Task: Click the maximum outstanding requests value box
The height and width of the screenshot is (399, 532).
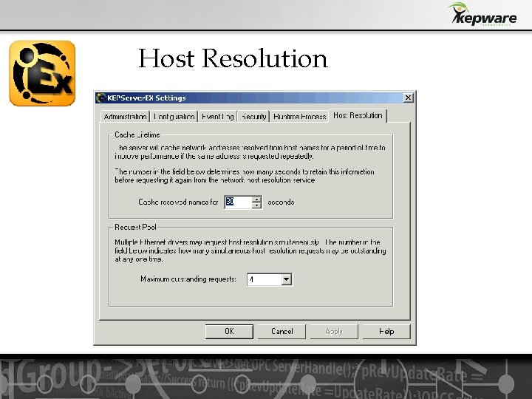Action: click(265, 279)
